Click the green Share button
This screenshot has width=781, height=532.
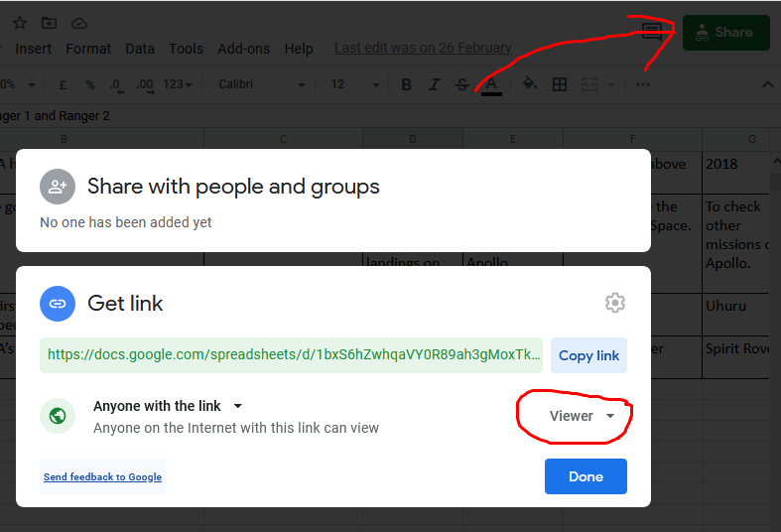coord(725,33)
